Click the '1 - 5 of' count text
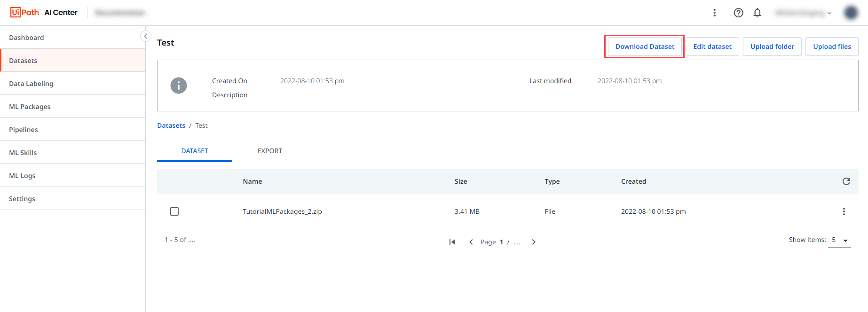 pyautogui.click(x=180, y=240)
